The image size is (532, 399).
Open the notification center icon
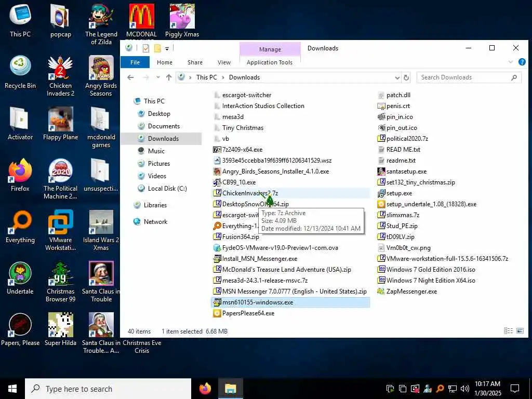click(515, 389)
